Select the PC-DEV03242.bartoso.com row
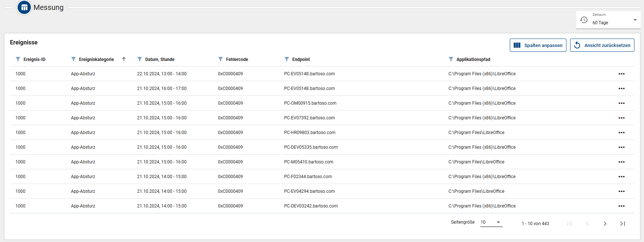 311,206
